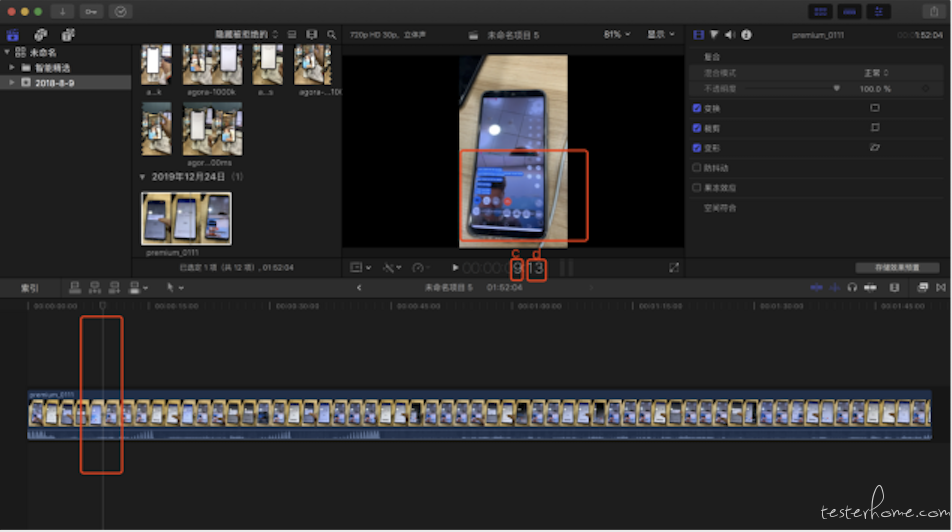Open the color inspector triangle icon
Image resolution: width=952 pixels, height=532 pixels.
click(x=715, y=35)
